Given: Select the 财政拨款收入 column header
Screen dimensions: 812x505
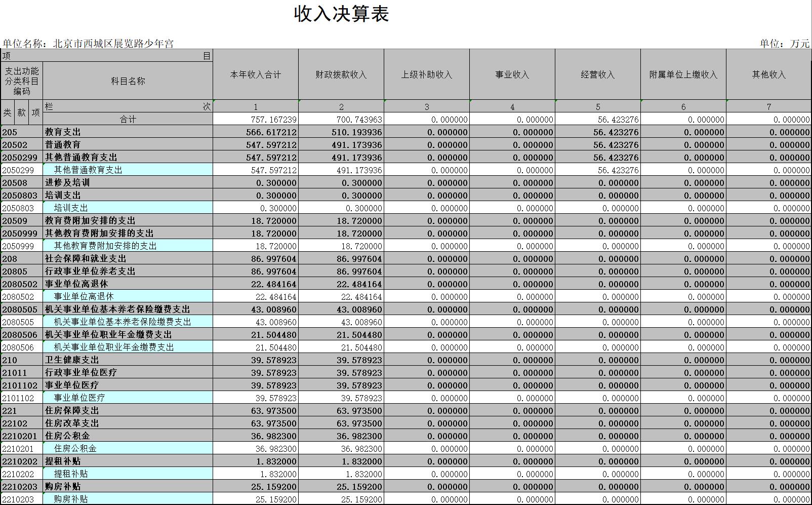Looking at the screenshot, I should pyautogui.click(x=341, y=74).
